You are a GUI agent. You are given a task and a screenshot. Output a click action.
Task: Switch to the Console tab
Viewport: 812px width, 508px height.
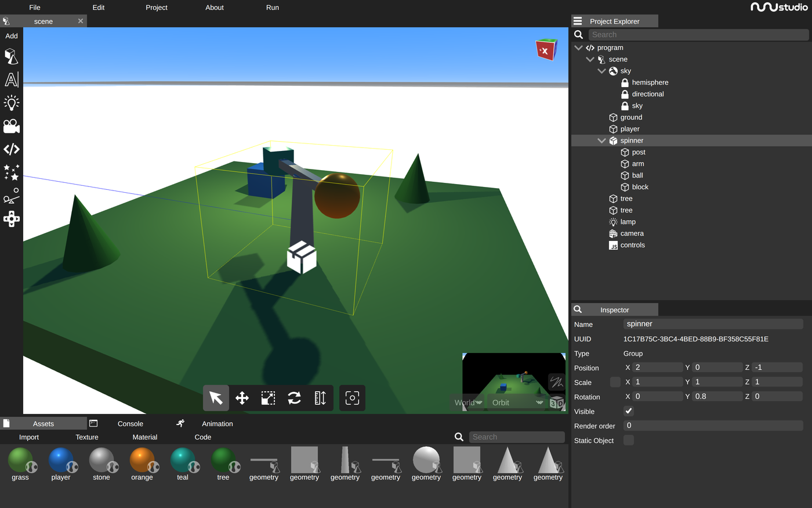[x=130, y=424]
